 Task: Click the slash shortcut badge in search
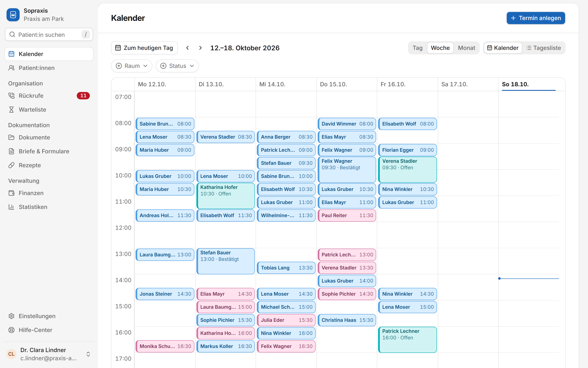86,35
